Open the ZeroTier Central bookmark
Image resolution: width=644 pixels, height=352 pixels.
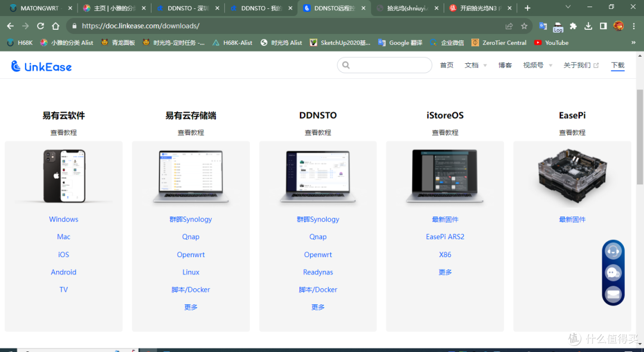click(x=499, y=43)
